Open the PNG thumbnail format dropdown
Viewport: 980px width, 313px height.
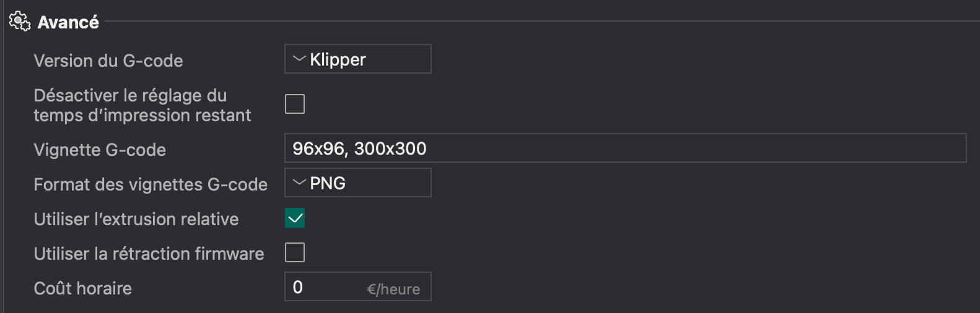click(x=357, y=183)
